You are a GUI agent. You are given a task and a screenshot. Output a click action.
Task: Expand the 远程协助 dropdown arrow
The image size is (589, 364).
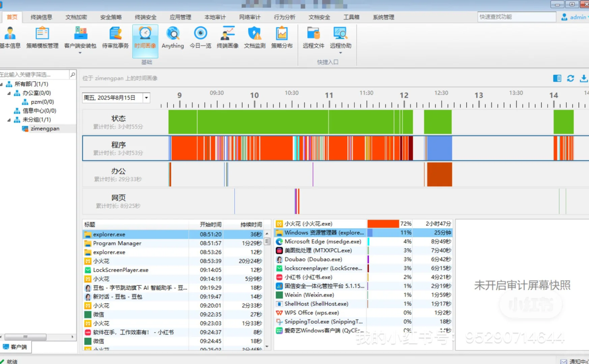point(341,53)
